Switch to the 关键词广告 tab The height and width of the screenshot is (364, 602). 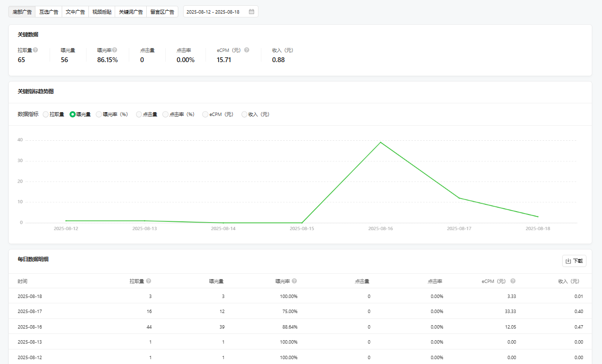click(131, 12)
